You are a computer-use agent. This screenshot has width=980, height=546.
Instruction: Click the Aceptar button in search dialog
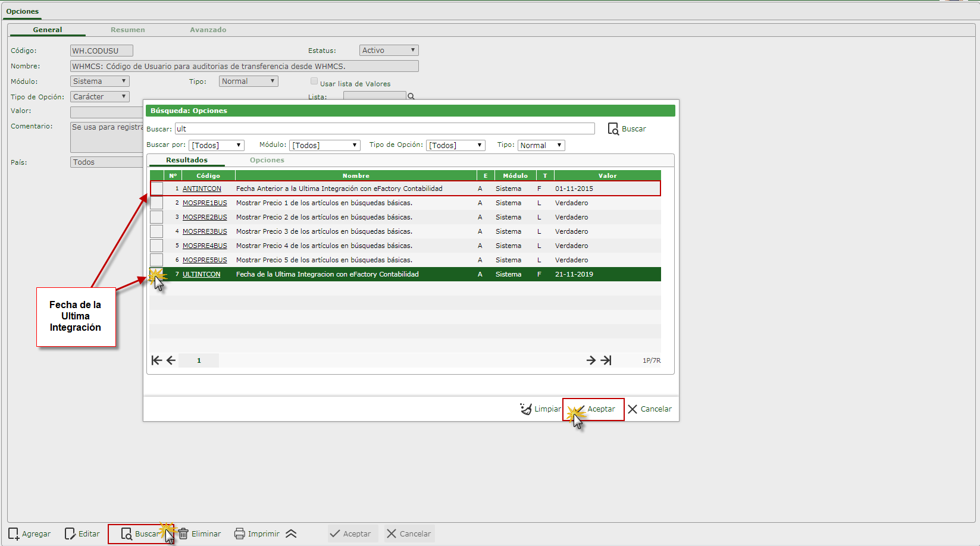click(594, 409)
